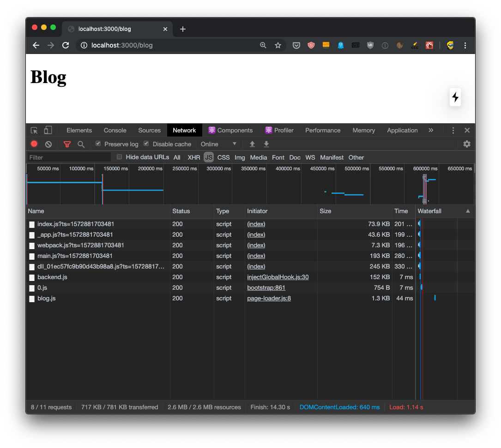Open the Performance tab
Image resolution: width=501 pixels, height=448 pixels.
click(323, 130)
